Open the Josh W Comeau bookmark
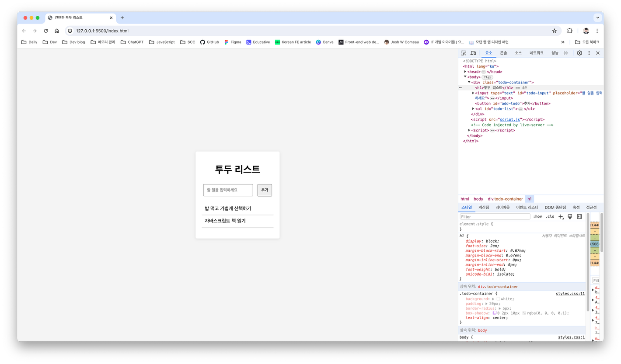The width and height of the screenshot is (621, 364). tap(401, 42)
